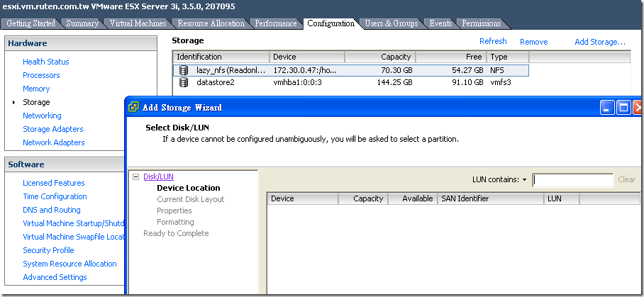Click the Add Storage Wizard title icon

click(x=133, y=108)
